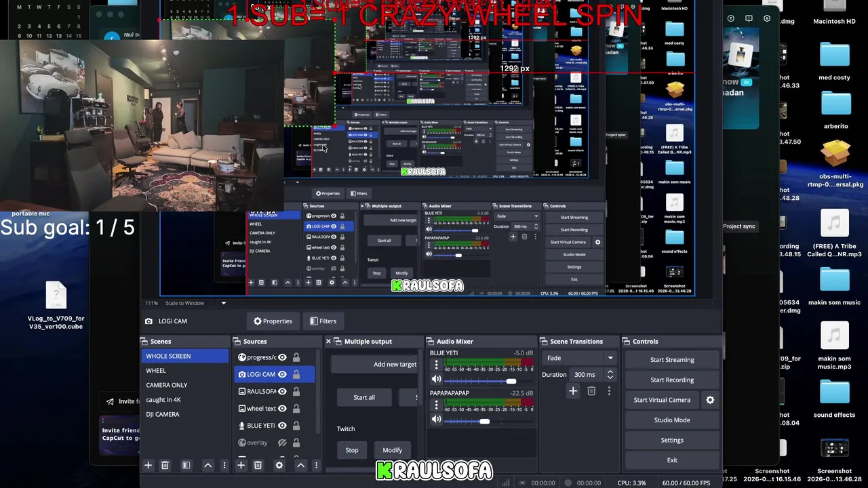The height and width of the screenshot is (488, 868).
Task: Remove selected scene using Scenes trash icon
Action: [x=165, y=465]
